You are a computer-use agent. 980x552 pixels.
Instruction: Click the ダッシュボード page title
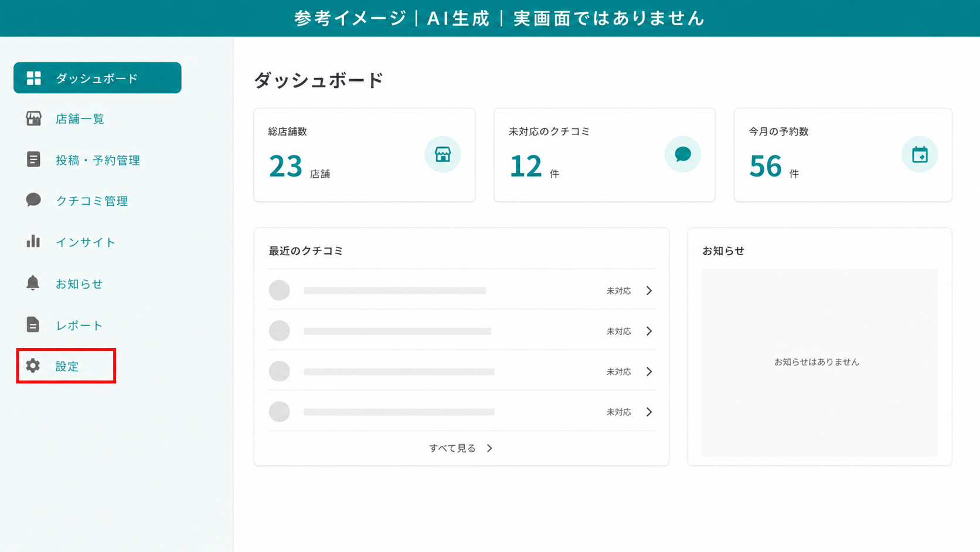[x=318, y=80]
